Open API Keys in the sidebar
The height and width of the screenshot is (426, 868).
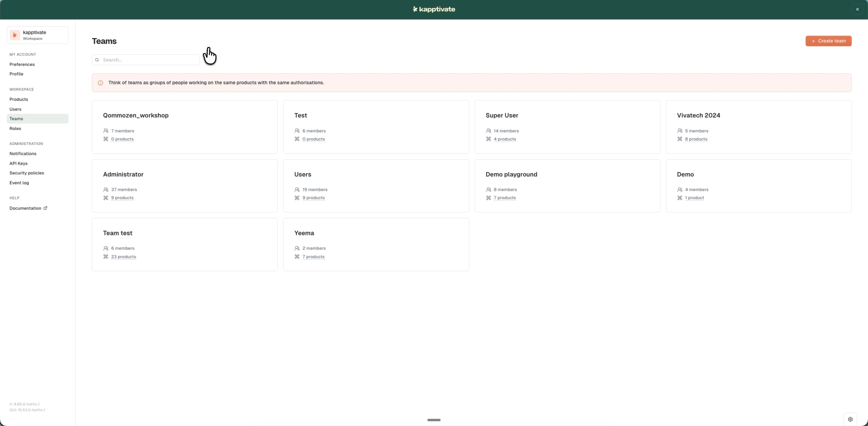tap(19, 163)
